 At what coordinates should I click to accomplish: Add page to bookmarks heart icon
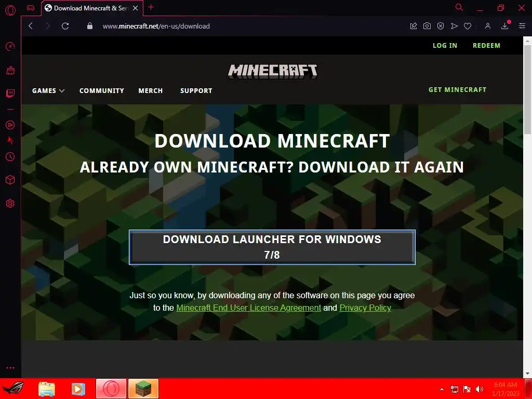click(x=468, y=26)
